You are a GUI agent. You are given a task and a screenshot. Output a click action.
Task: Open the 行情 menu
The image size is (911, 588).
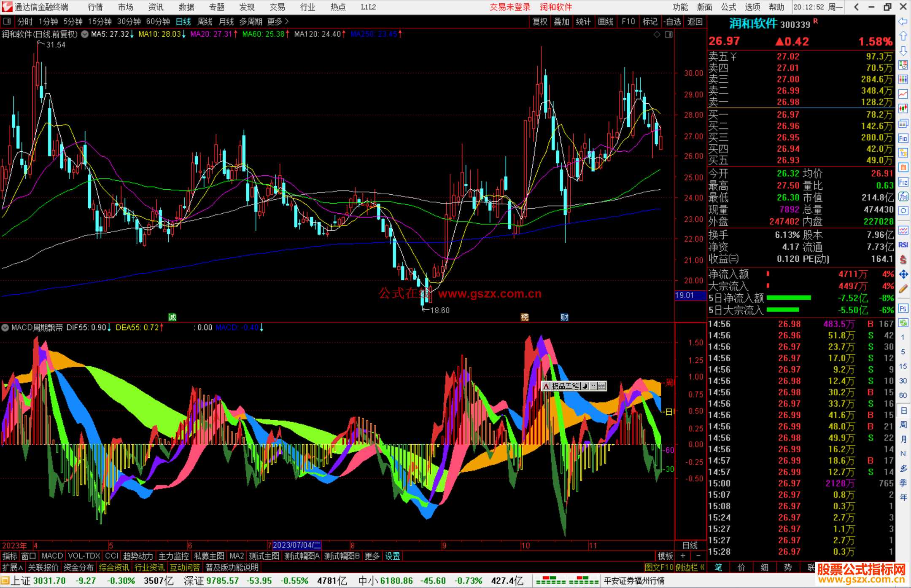coord(95,7)
